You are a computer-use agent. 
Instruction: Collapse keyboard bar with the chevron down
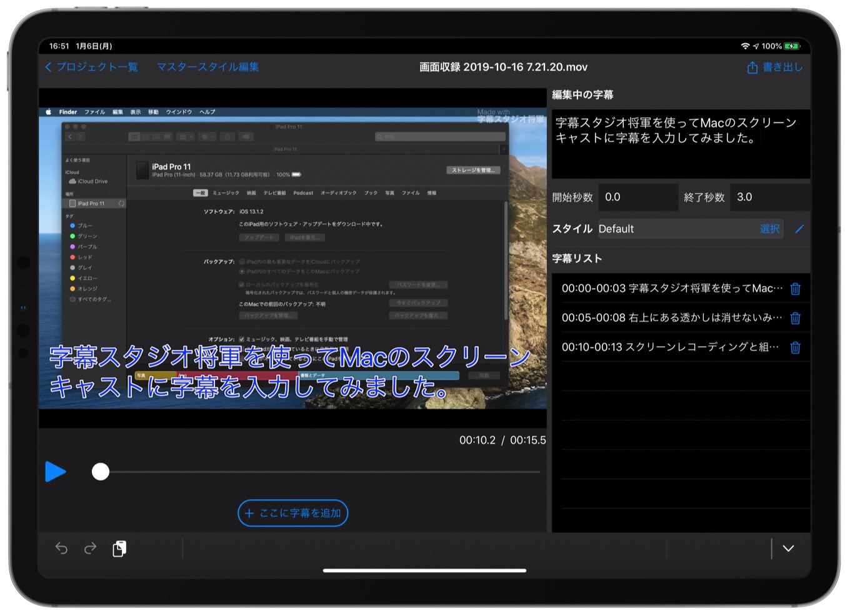click(789, 549)
